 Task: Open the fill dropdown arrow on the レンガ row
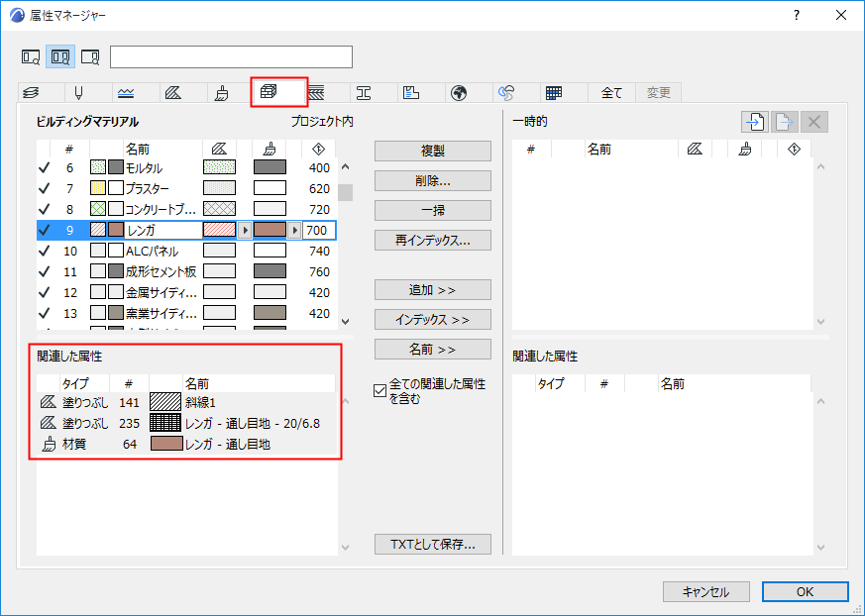click(245, 230)
